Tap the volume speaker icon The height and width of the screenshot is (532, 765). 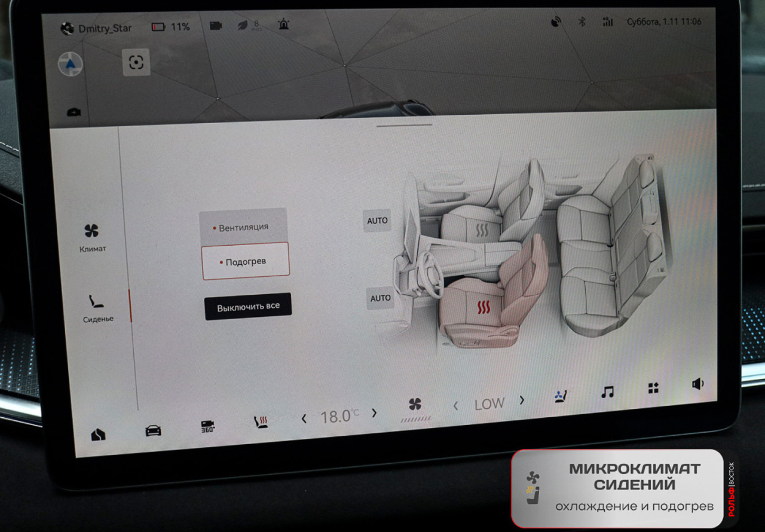(697, 384)
